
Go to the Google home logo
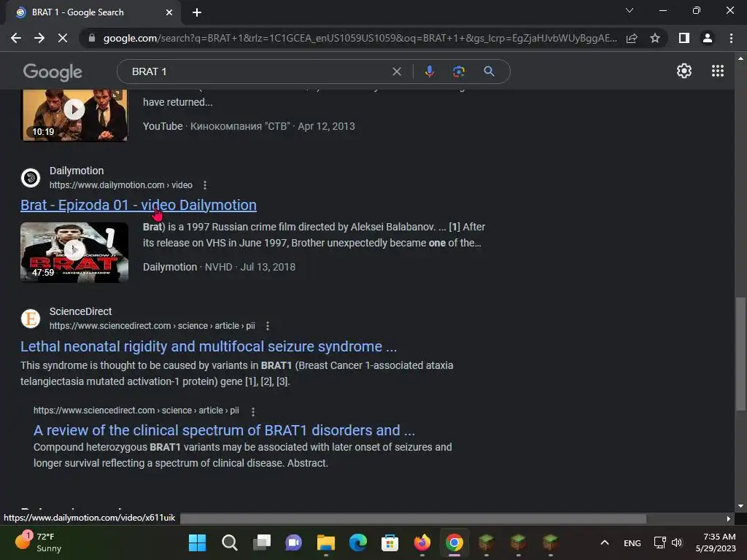(53, 72)
